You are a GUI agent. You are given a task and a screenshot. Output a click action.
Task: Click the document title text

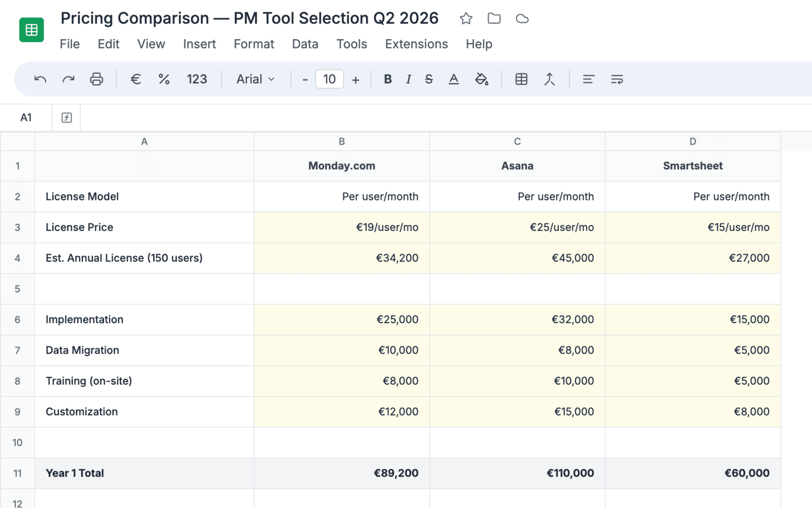coord(249,18)
